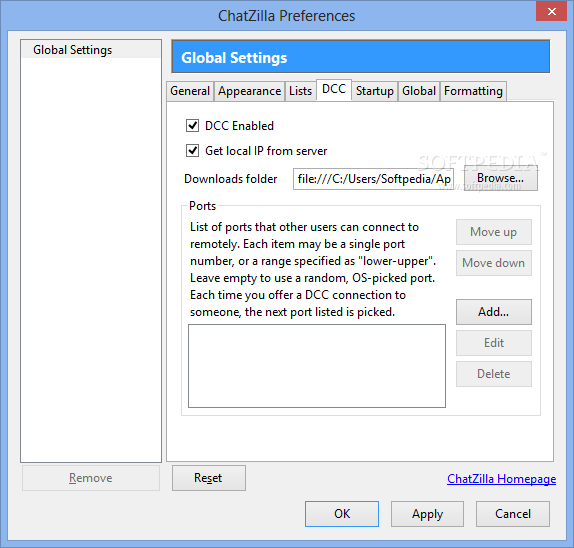Click the Browse... button
This screenshot has height=548, width=574.
coord(500,178)
